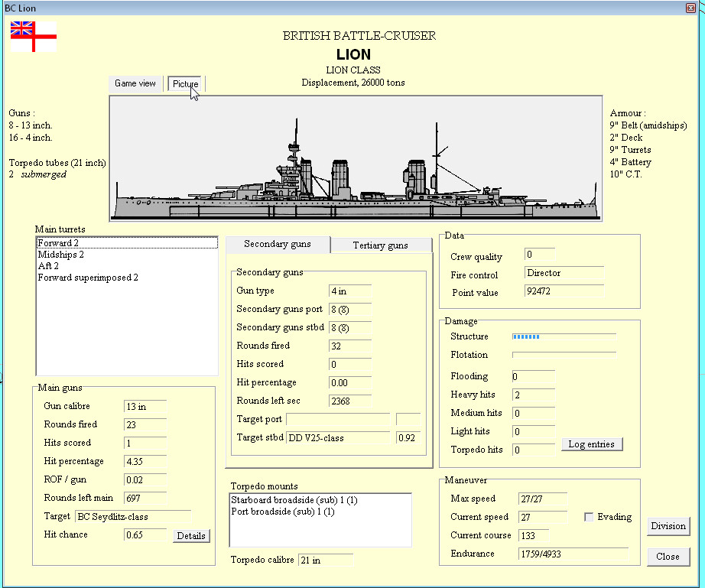
Task: Select the Picture tab
Action: pos(185,83)
